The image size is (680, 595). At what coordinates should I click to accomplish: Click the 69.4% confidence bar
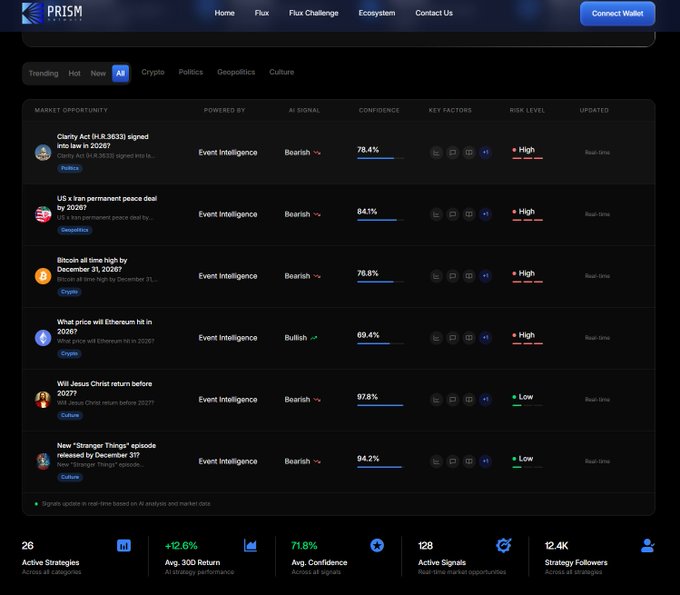(380, 343)
